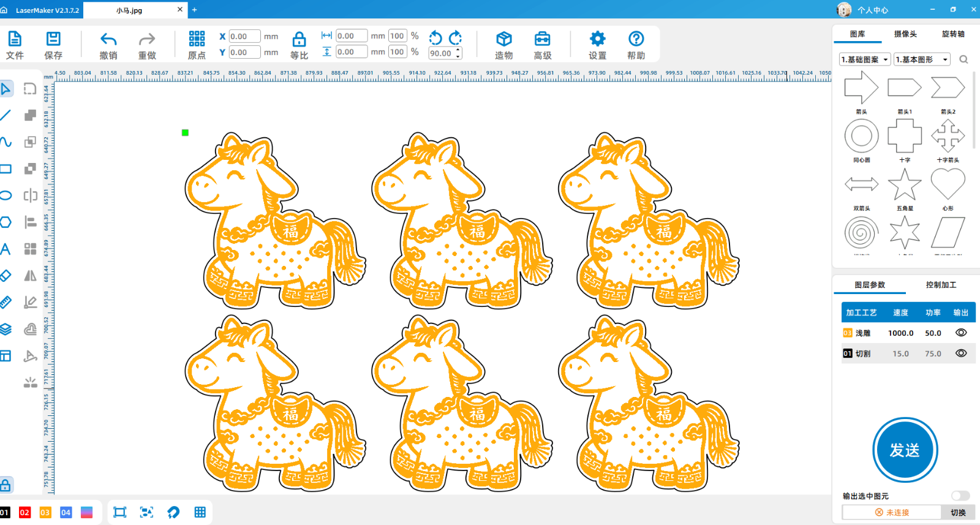Select the ellipse drawing tool

coord(6,195)
